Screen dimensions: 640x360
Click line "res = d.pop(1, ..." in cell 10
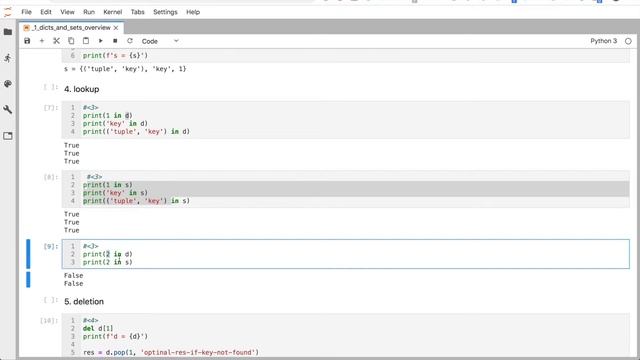coord(171,352)
